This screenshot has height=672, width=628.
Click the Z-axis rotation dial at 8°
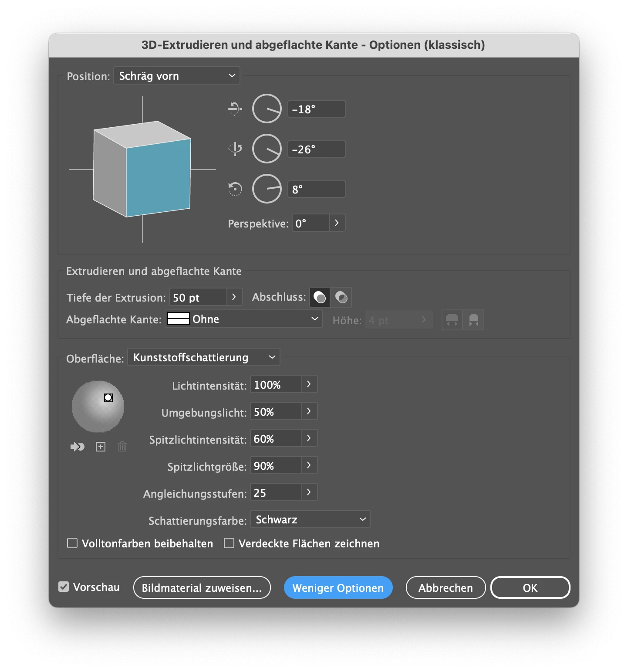[267, 189]
